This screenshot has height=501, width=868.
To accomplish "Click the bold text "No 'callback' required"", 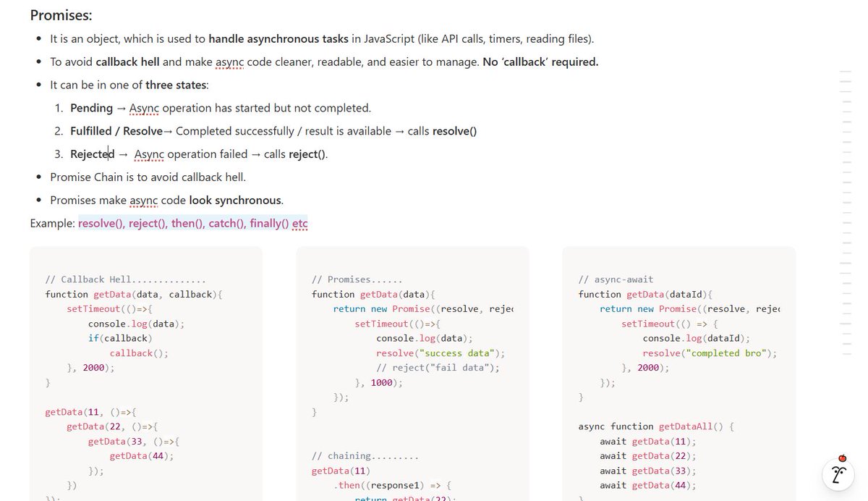I will coord(540,62).
